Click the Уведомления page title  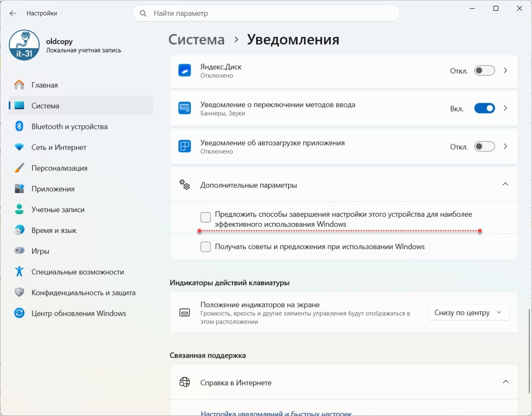pos(293,39)
